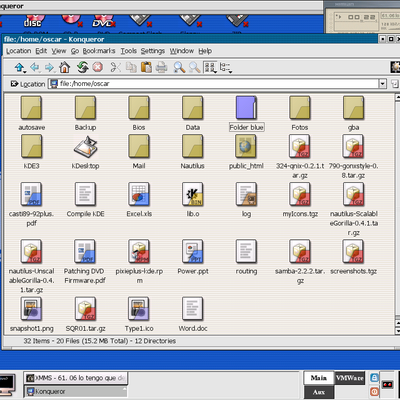The width and height of the screenshot is (400, 400).
Task: Select SQR01.tar.gz archive
Action: pos(85,314)
